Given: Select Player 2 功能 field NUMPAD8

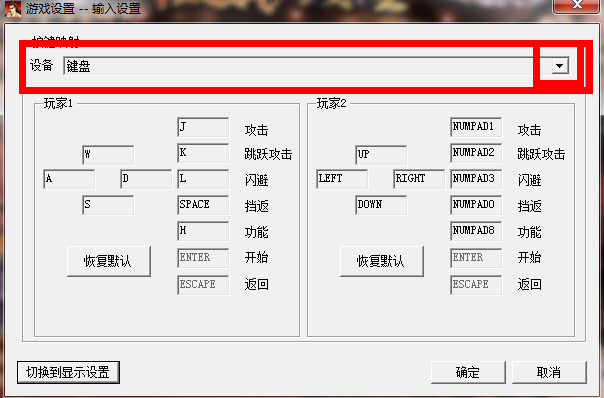Looking at the screenshot, I should (476, 231).
